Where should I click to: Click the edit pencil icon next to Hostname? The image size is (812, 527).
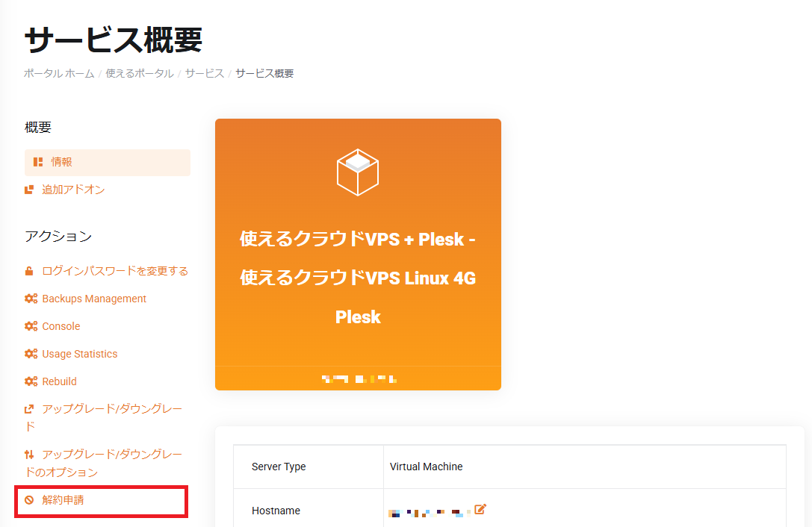point(480,509)
